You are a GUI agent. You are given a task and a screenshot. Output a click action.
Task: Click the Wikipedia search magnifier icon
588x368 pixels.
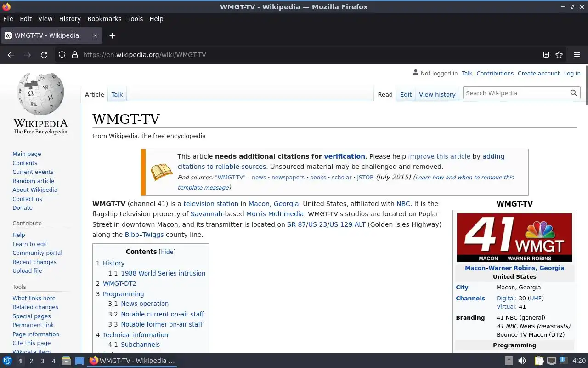[x=573, y=93]
